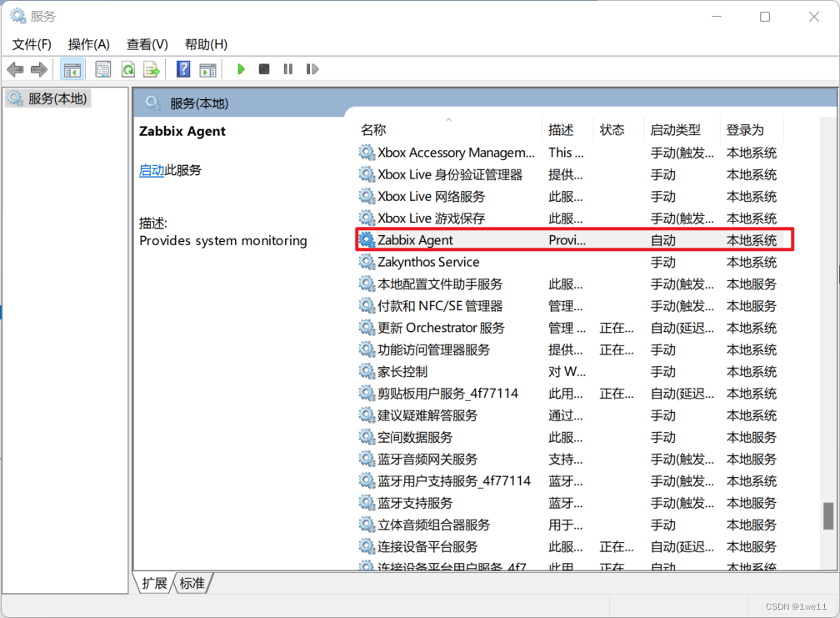Select the 剪贴板用户服务_4f77114 row
The width and height of the screenshot is (840, 618).
coord(571,393)
